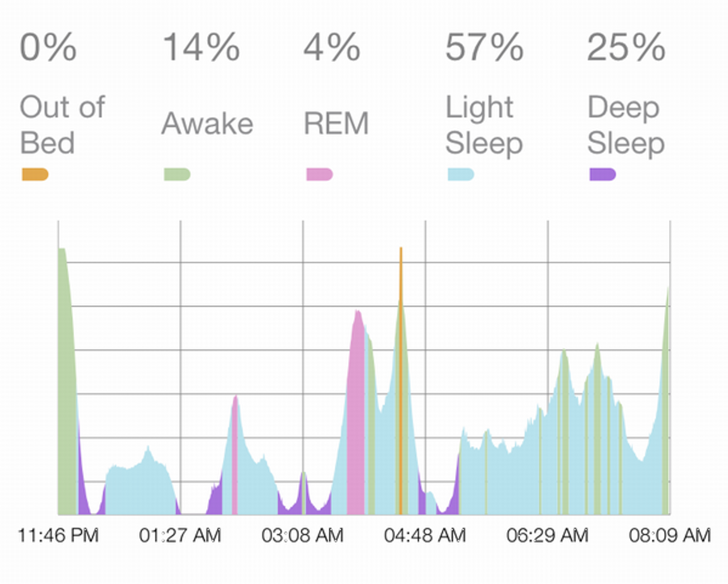
Task: Click the 14% Awake percentage value
Action: click(201, 47)
